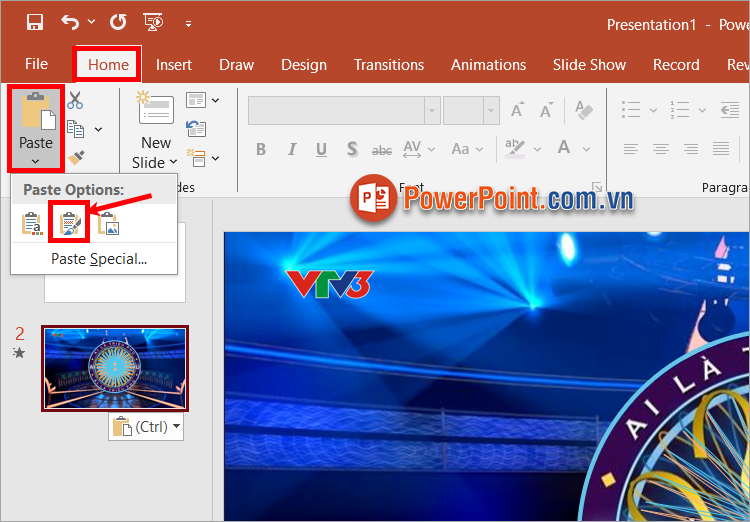Open the Copy dropdown arrow

pyautogui.click(x=99, y=129)
